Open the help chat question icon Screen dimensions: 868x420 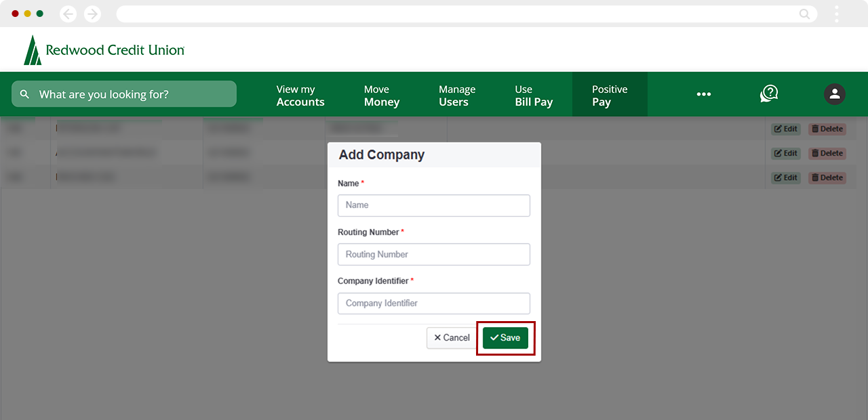pyautogui.click(x=769, y=94)
